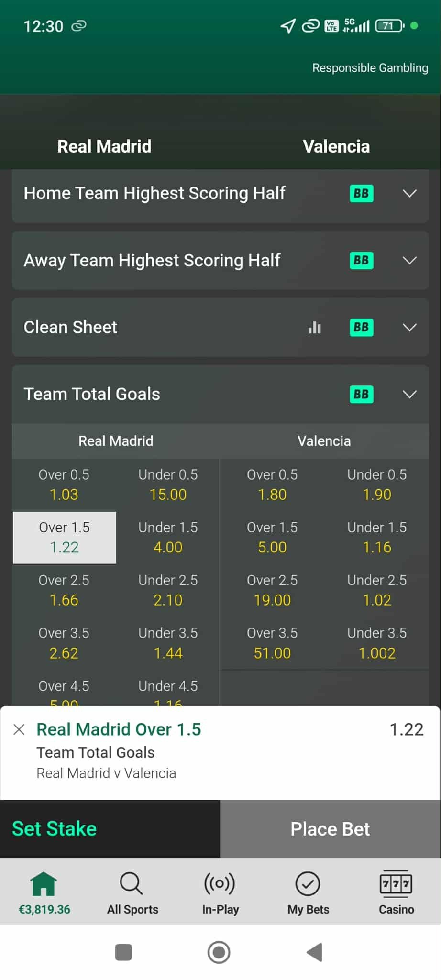
Task: Select Valencia Over 0.5 at 1.80
Action: (x=272, y=484)
